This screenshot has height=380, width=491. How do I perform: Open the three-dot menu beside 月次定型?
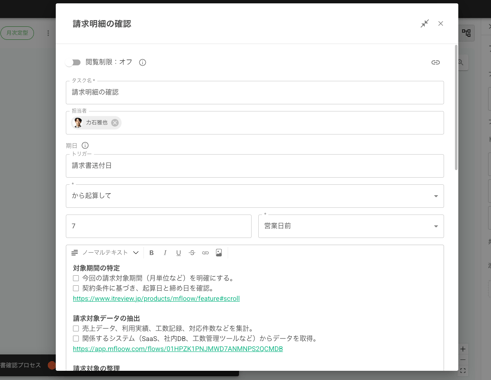[x=48, y=33]
